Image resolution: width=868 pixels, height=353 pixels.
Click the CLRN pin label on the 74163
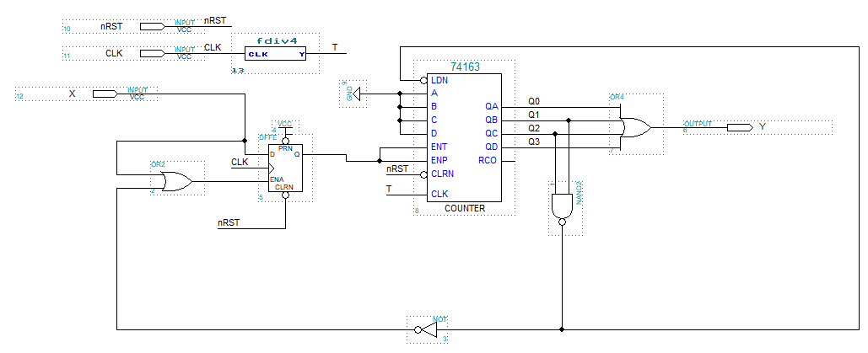coord(442,174)
